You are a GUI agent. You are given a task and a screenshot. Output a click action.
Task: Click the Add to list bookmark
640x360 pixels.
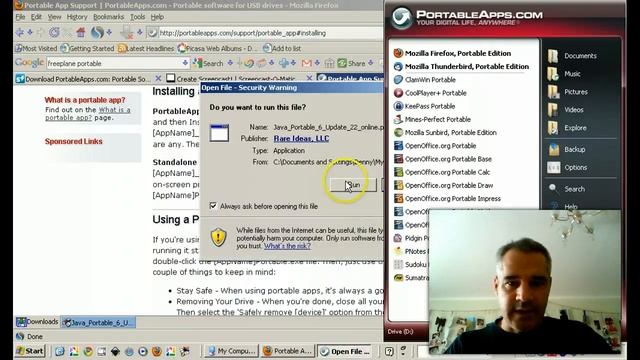pos(282,48)
